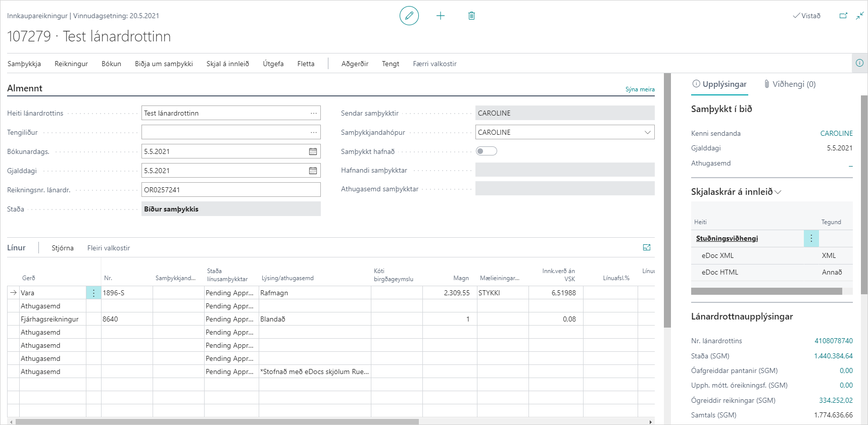
Task: Open the Bókun menu
Action: pos(111,64)
